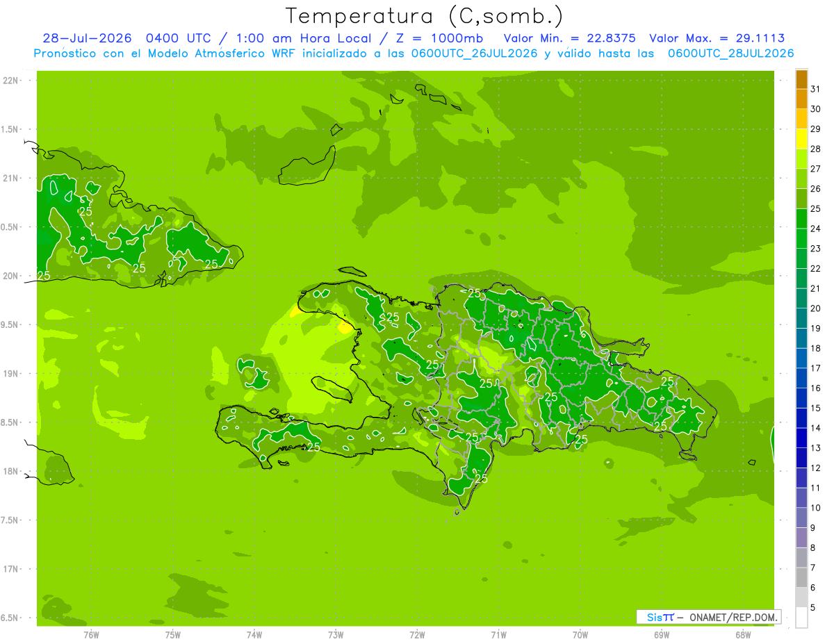Click the colorbar scale label '5'
Screen dimensions: 834x644
click(x=813, y=608)
